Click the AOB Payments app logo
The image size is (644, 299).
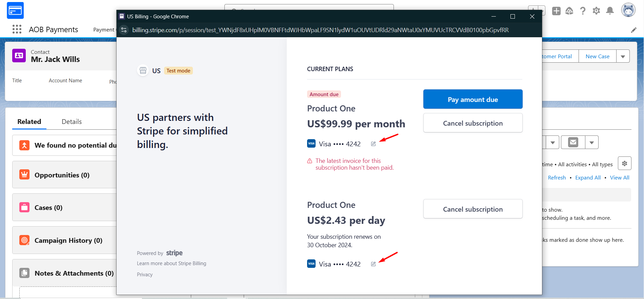coord(15,10)
